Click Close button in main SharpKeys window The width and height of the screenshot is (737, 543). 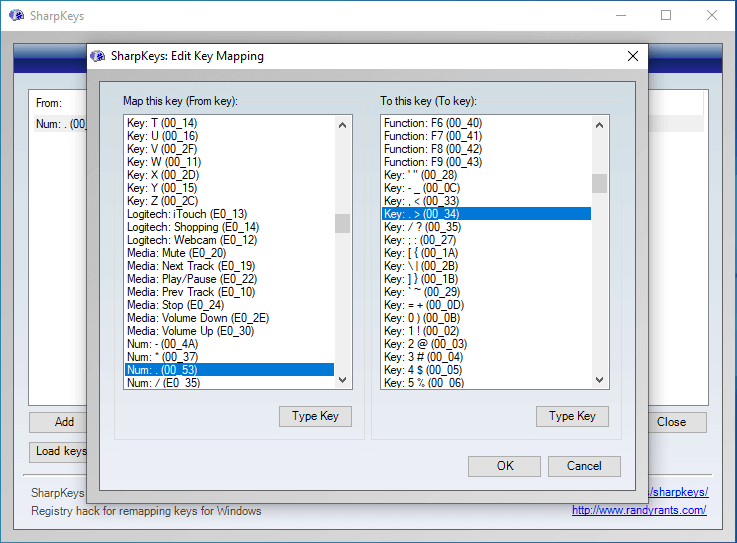pyautogui.click(x=677, y=422)
